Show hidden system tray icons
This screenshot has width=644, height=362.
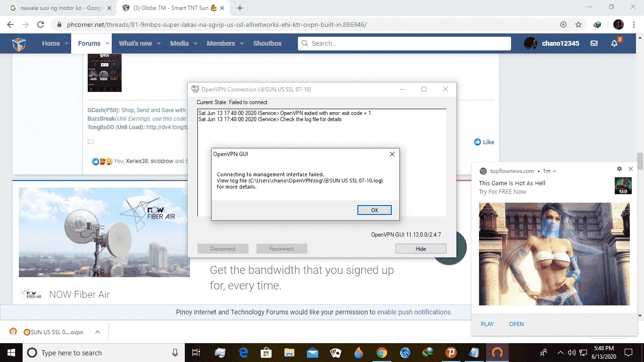click(560, 353)
